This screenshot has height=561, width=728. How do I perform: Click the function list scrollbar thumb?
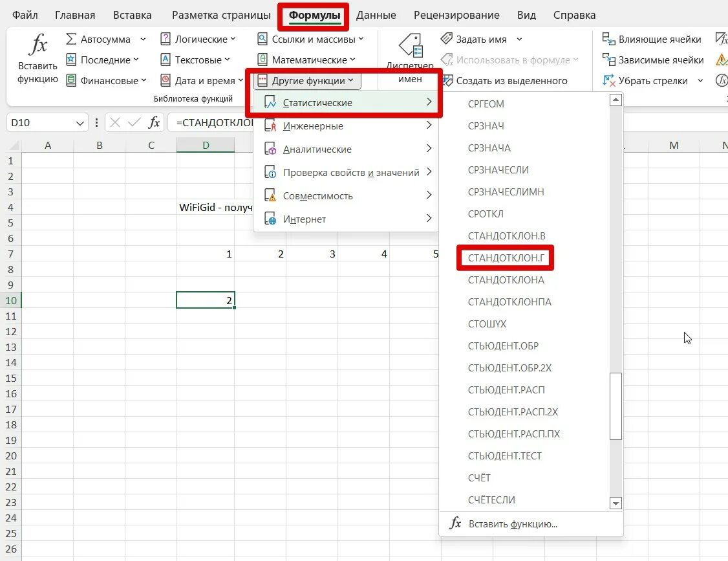pyautogui.click(x=616, y=406)
